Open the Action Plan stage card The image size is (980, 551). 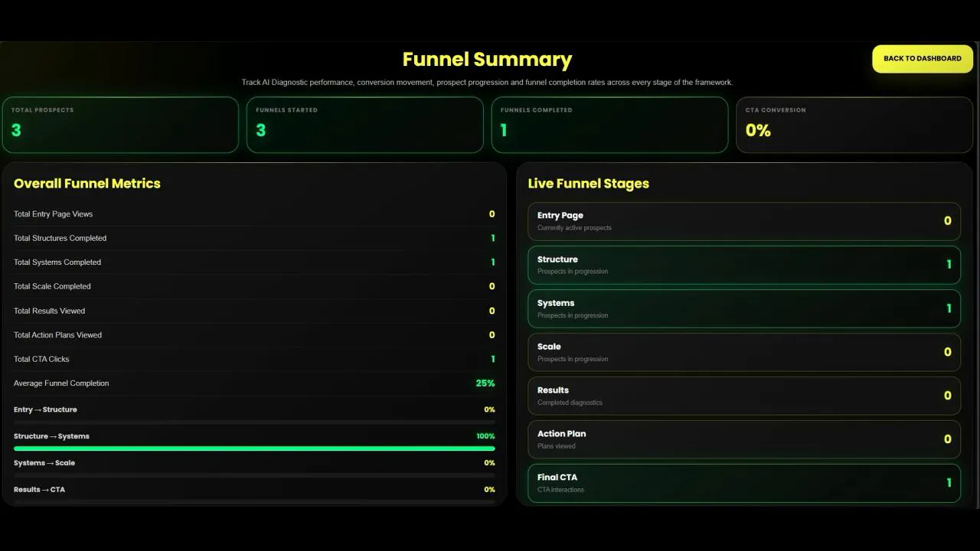click(x=744, y=439)
